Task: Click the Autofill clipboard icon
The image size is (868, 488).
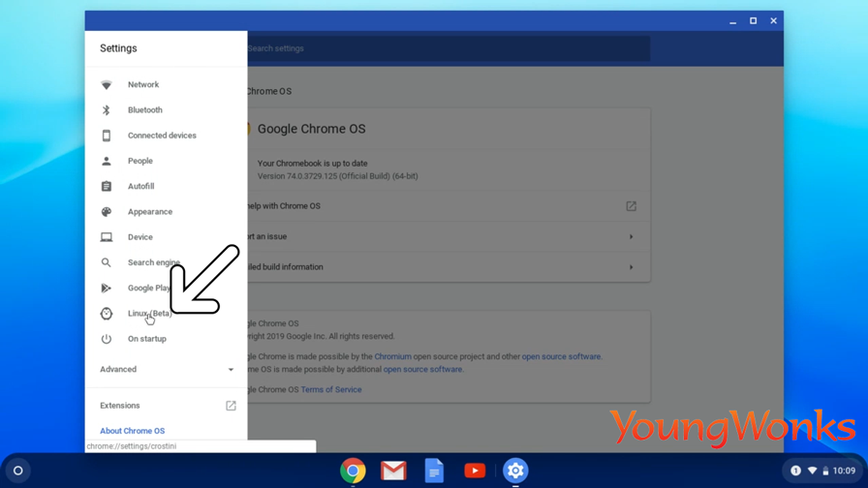Action: coord(107,187)
